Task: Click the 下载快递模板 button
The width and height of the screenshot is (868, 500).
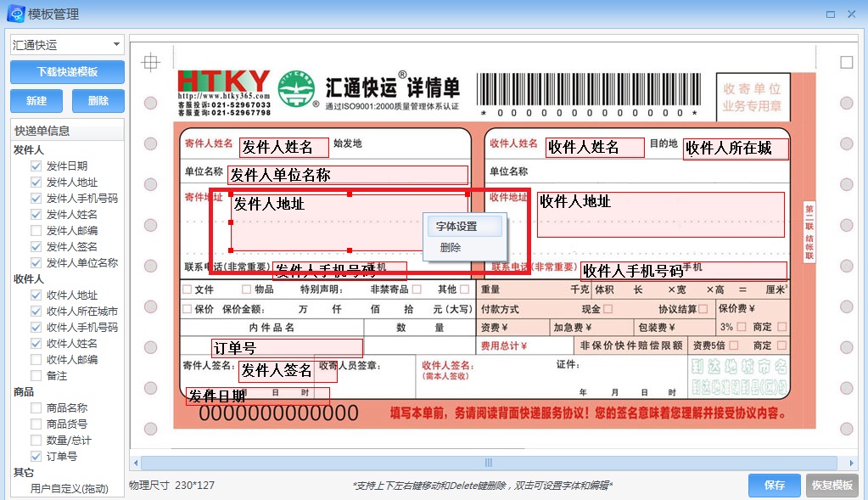Action: [x=67, y=72]
